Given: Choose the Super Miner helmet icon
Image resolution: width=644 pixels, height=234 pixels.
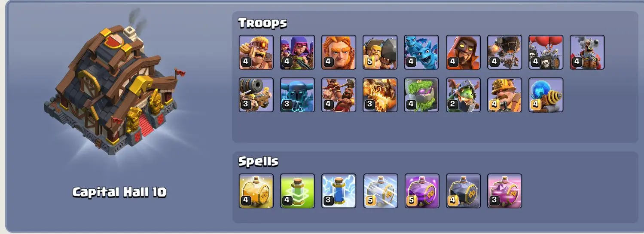Looking at the screenshot, I should pos(504,95).
